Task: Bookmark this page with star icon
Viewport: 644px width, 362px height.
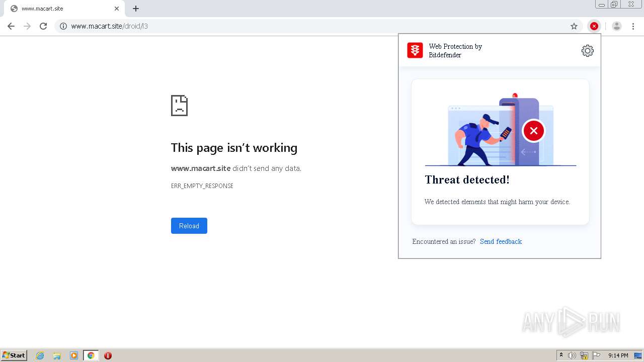Action: point(574,26)
